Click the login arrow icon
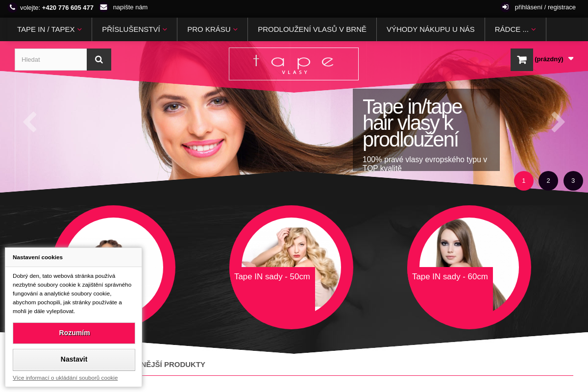Image resolution: width=588 pixels, height=392 pixels. click(505, 7)
